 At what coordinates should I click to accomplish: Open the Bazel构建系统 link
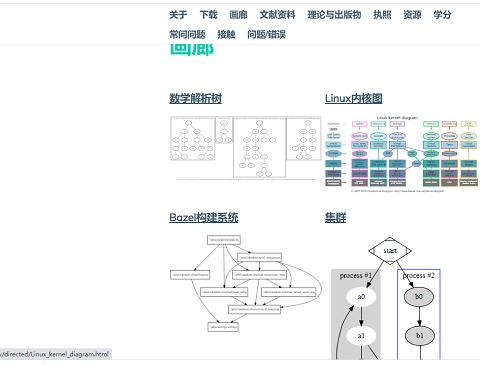[204, 217]
